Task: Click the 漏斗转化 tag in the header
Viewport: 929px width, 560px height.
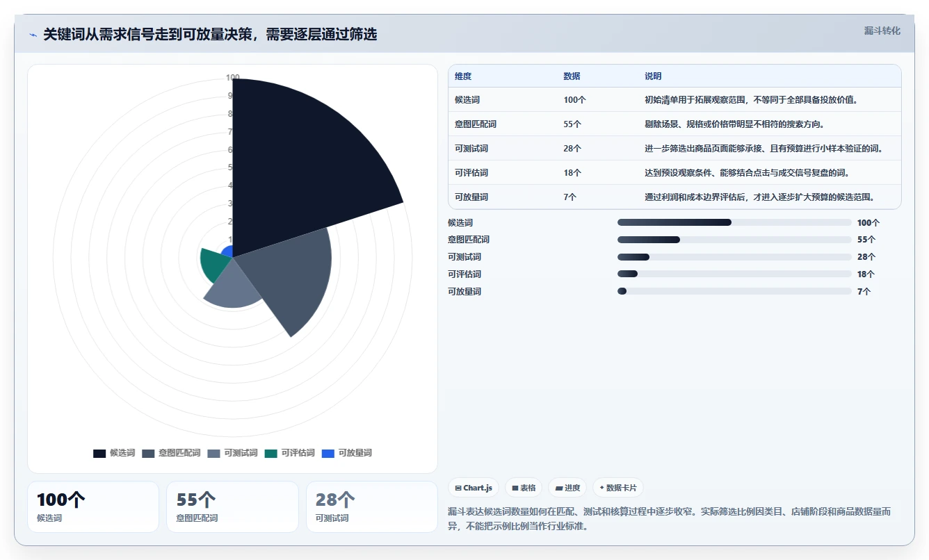Action: click(x=882, y=31)
